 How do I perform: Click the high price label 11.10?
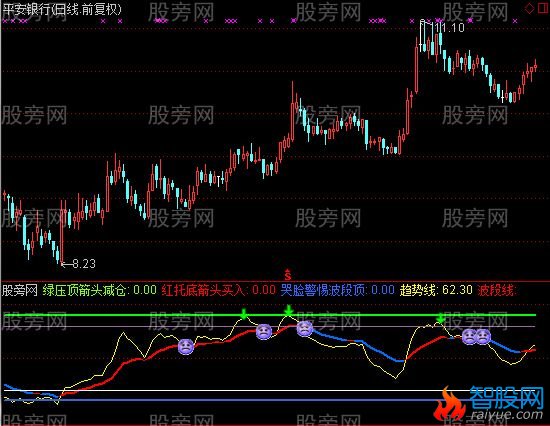click(x=449, y=27)
